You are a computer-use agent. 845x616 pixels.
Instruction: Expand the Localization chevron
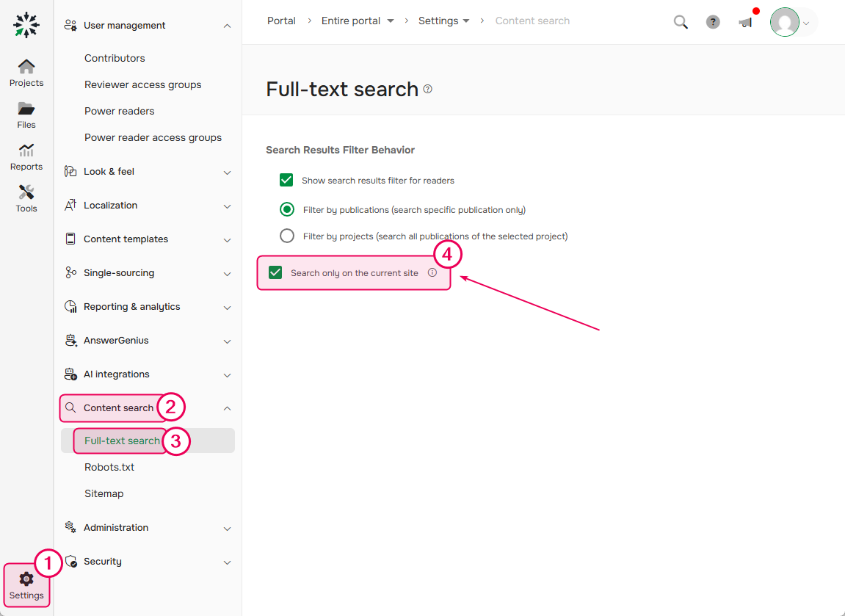point(227,206)
